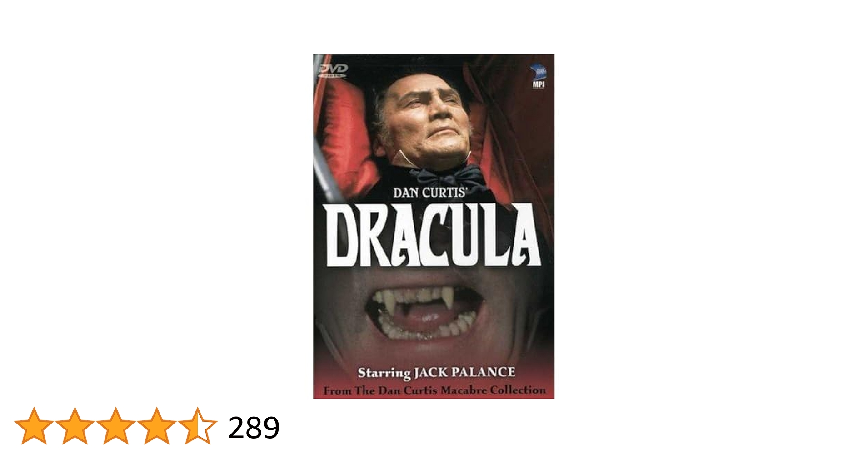The image size is (868, 454).
Task: Click the letter D in DRACULA
Action: click(x=341, y=237)
